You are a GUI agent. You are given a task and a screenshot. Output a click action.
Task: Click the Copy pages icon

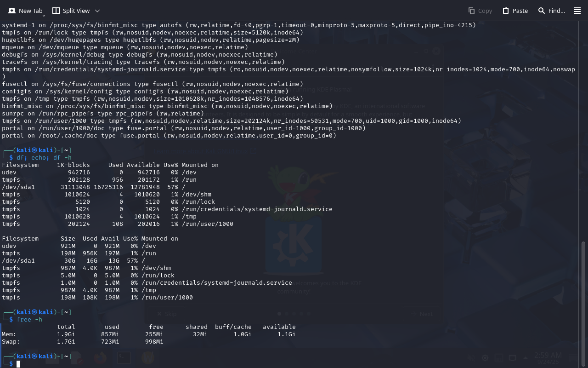[x=471, y=11]
